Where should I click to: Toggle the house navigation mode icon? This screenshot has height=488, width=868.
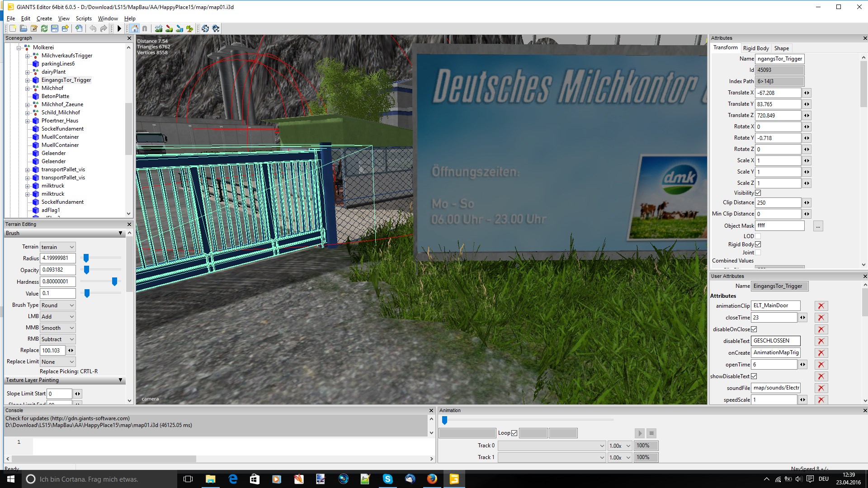coord(134,28)
